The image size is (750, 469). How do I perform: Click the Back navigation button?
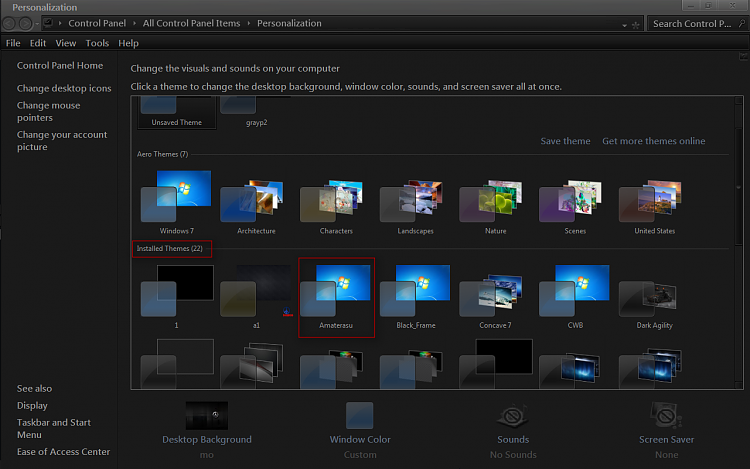point(9,23)
